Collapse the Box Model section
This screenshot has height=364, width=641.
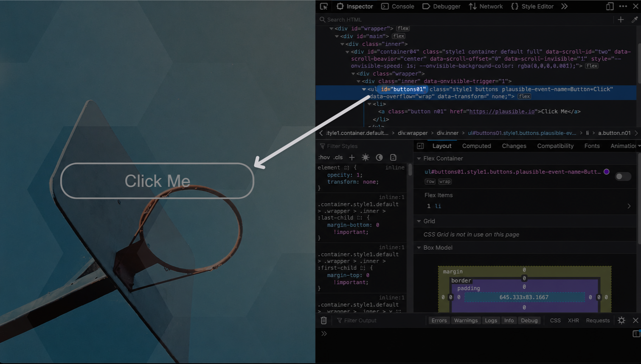(419, 247)
